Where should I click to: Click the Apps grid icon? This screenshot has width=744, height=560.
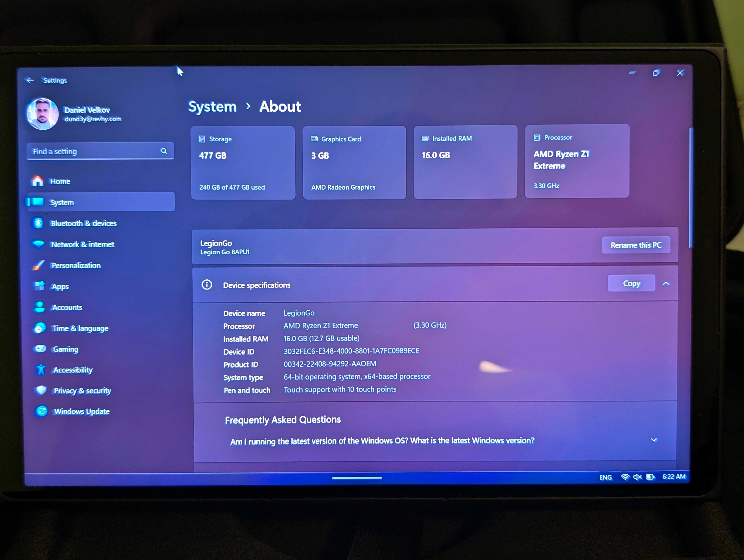pos(40,286)
